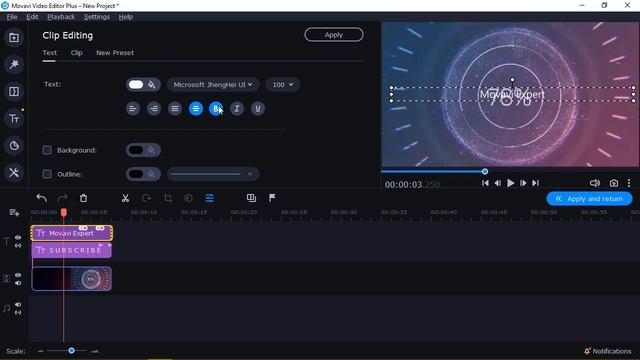Toggle bold text formatting

click(216, 109)
